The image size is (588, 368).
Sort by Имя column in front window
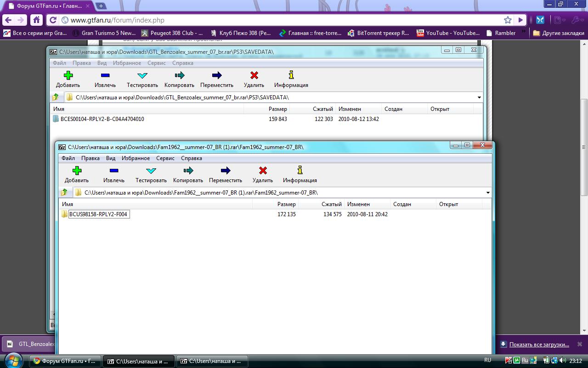[155, 204]
